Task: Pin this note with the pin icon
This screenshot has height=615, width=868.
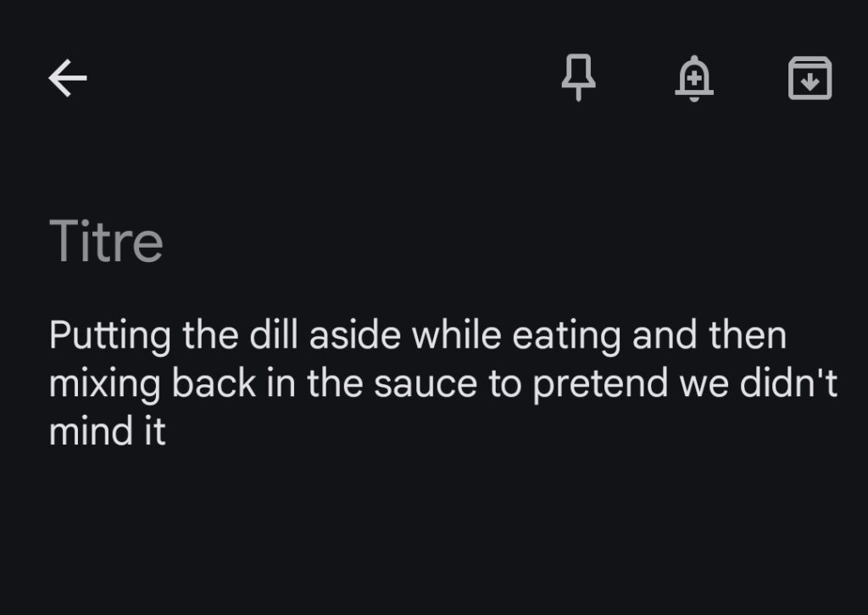Action: pyautogui.click(x=579, y=79)
